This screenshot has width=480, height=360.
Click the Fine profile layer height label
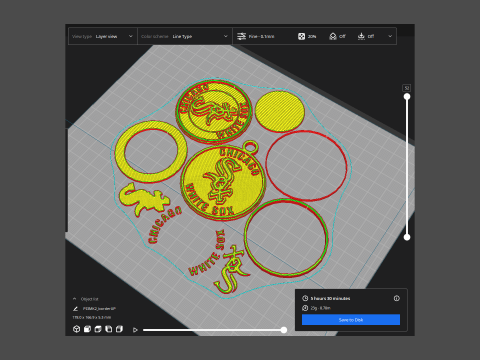[261, 36]
